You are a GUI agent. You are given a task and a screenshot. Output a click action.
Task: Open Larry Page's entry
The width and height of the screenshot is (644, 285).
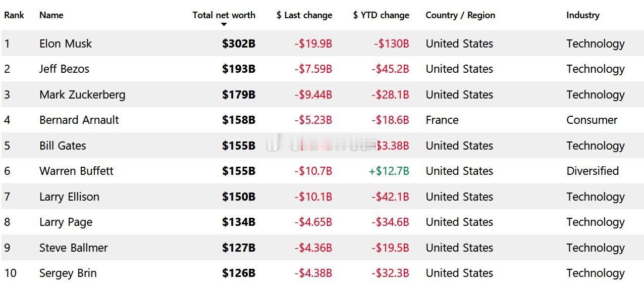coord(66,222)
